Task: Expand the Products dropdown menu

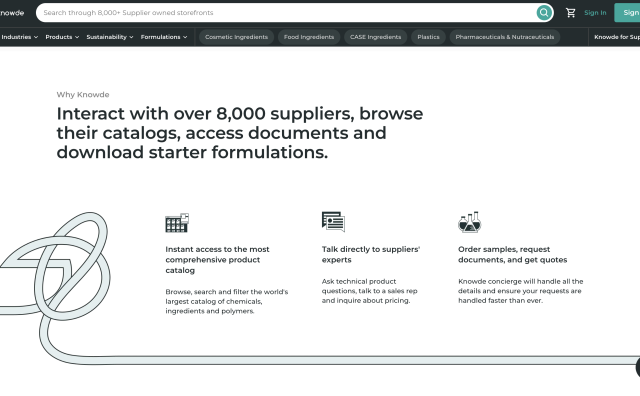Action: click(x=62, y=37)
